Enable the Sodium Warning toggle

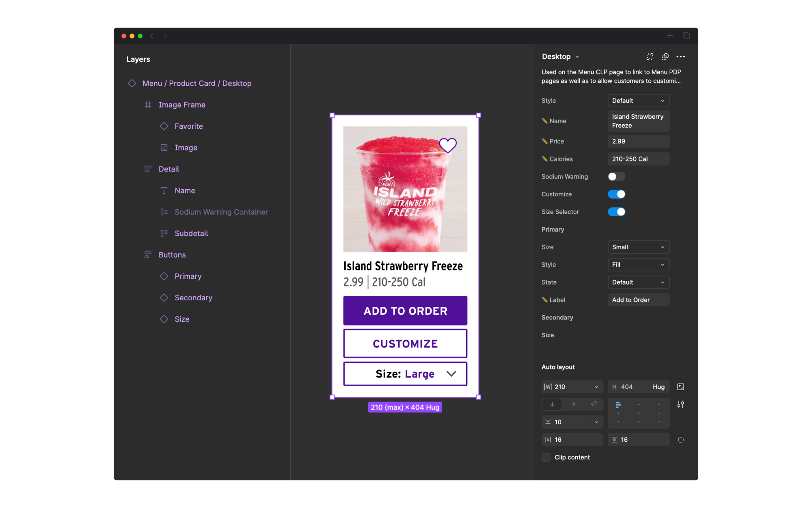coord(616,176)
